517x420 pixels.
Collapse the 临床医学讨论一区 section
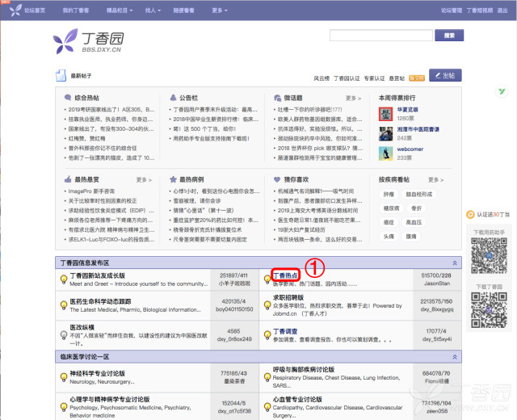(455, 357)
